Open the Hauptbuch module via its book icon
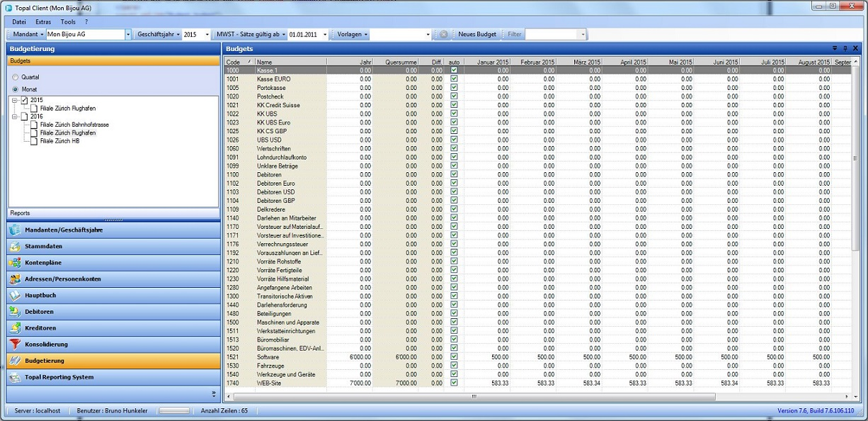This screenshot has width=868, height=421. click(x=15, y=295)
